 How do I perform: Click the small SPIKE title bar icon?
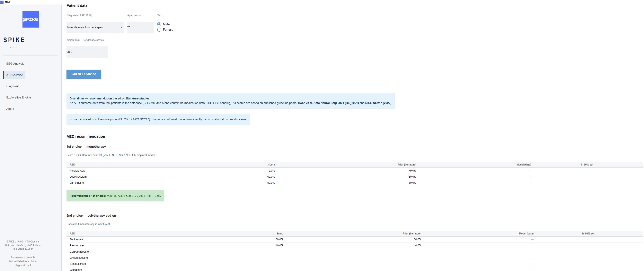click(2, 2)
